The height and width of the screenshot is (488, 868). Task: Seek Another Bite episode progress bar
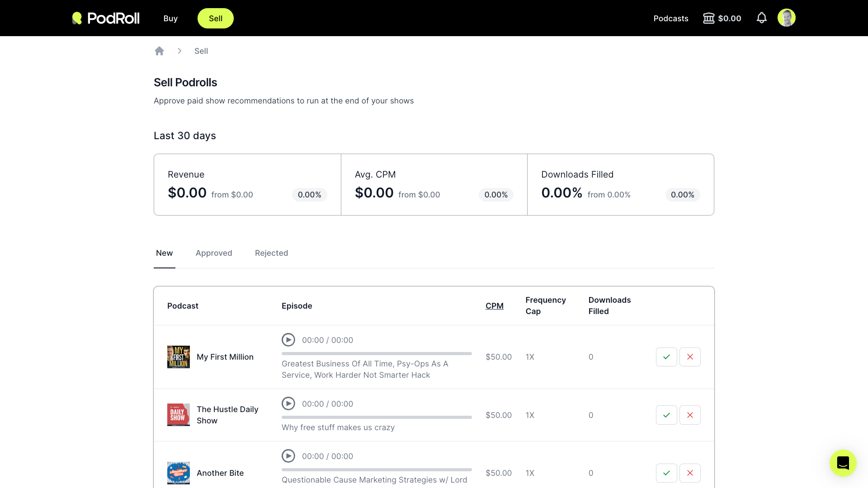(x=377, y=469)
